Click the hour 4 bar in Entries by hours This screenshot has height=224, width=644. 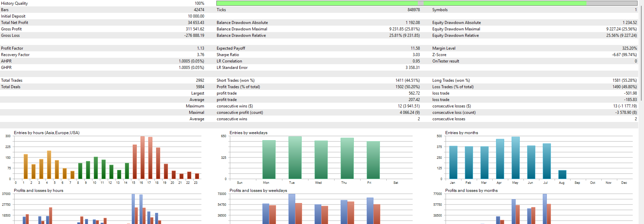(49, 165)
